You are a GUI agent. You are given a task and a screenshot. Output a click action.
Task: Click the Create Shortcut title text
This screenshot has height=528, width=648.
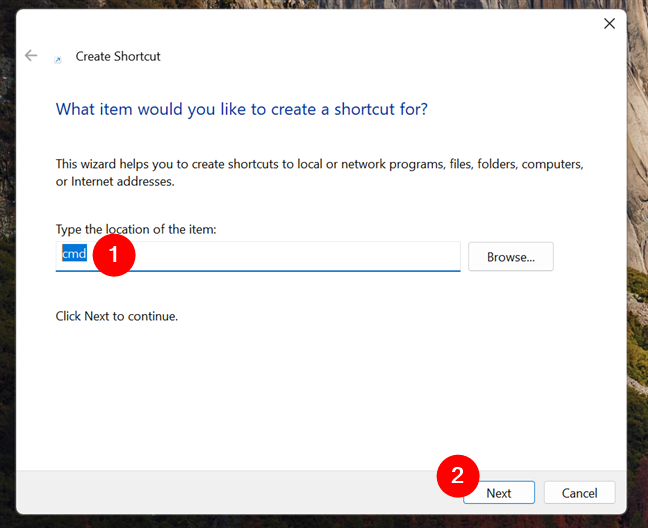(x=118, y=56)
